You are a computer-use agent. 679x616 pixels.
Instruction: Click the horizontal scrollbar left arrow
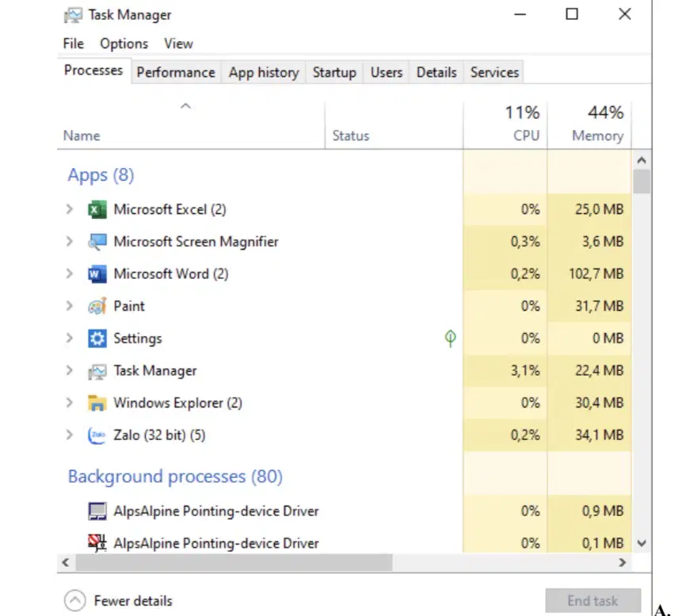click(66, 563)
